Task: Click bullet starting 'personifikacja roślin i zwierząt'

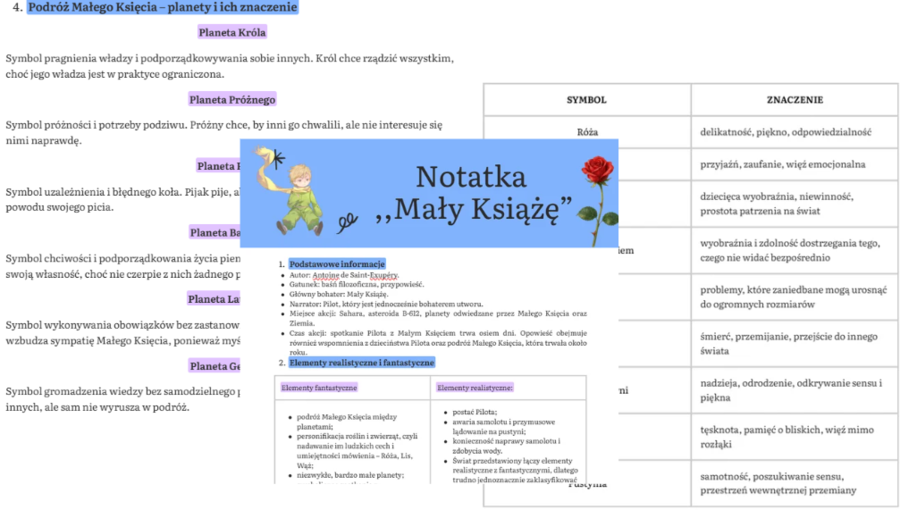Action: [x=357, y=451]
